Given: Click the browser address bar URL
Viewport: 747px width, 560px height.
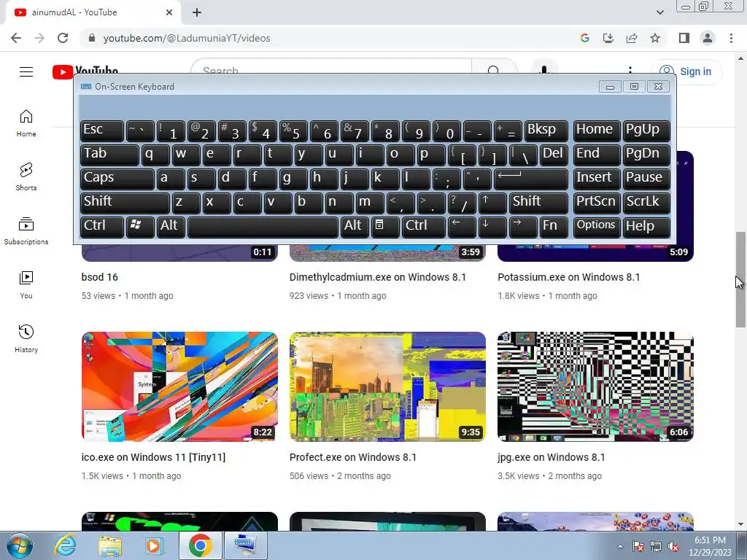Looking at the screenshot, I should pyautogui.click(x=187, y=38).
